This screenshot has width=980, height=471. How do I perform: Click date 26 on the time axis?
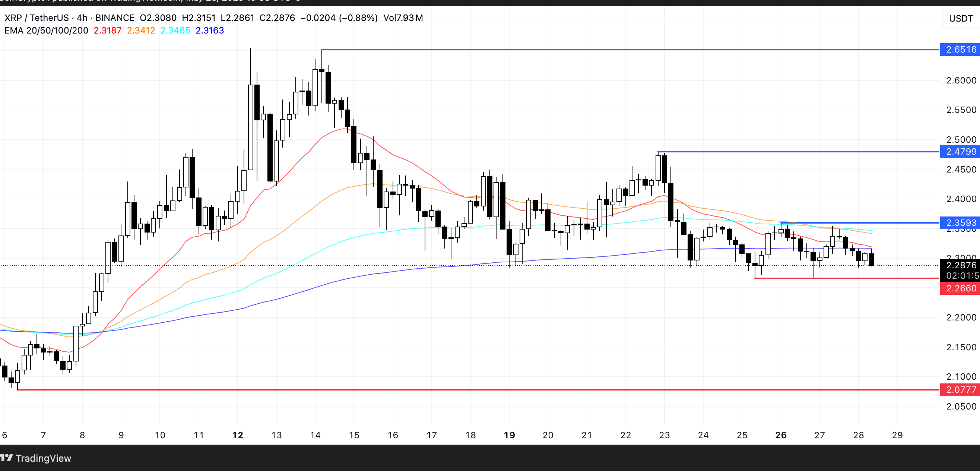[x=781, y=435]
